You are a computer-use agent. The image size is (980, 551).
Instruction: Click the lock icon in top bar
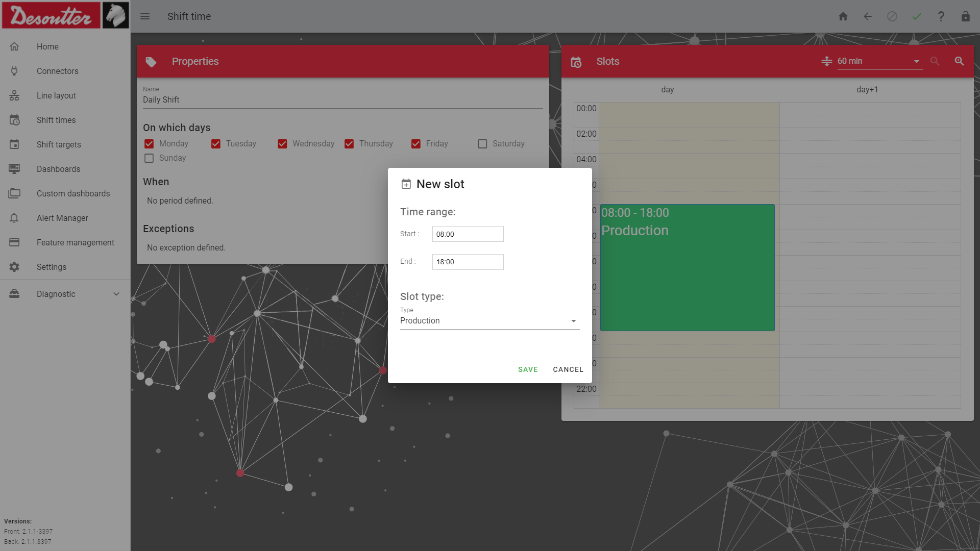965,16
